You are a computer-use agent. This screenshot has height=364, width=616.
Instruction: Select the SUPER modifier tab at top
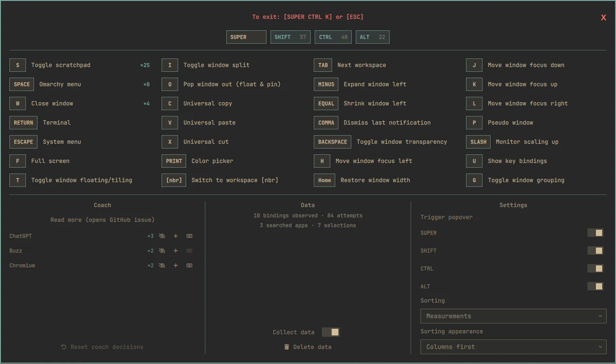click(x=246, y=37)
